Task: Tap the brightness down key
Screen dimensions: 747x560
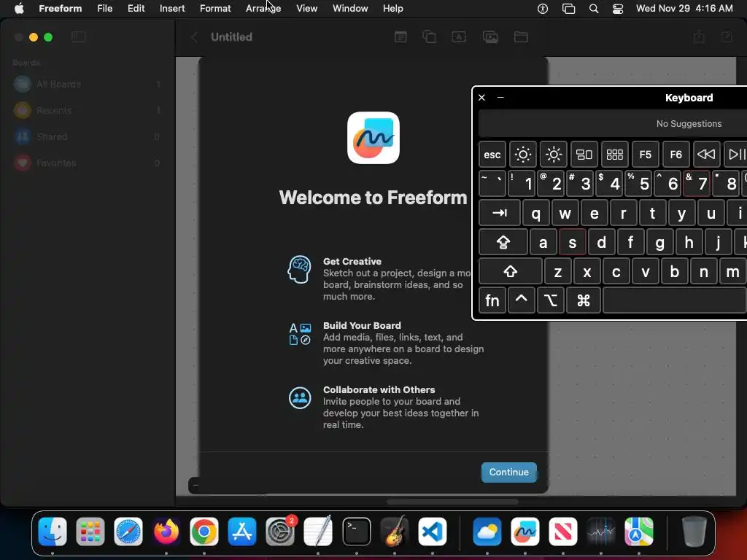Action: click(522, 155)
